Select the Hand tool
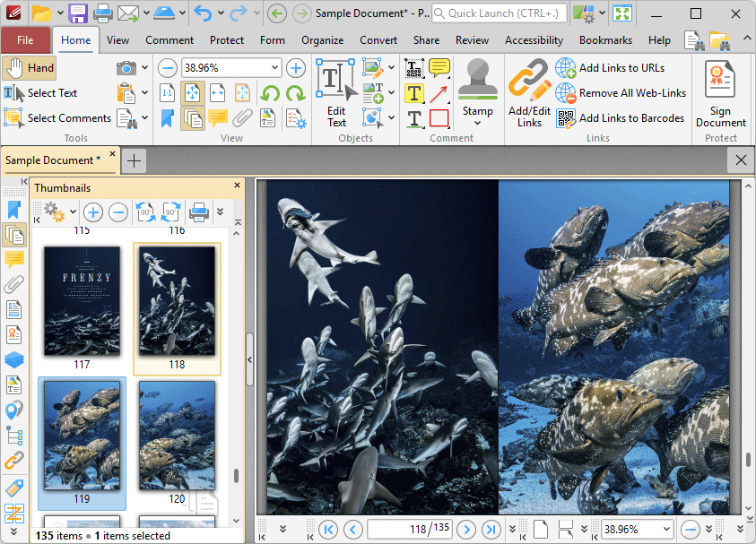Viewport: 756px width, 544px height. pyautogui.click(x=29, y=68)
